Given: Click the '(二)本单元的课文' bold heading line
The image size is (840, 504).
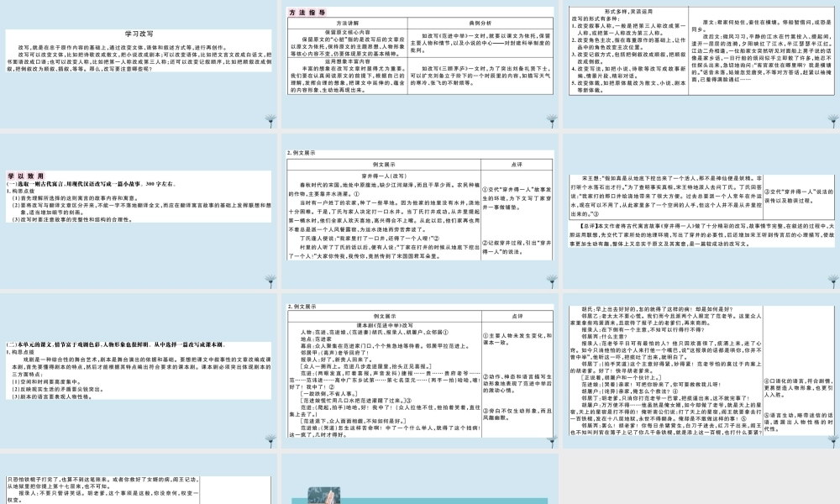Looking at the screenshot, I should tap(114, 344).
